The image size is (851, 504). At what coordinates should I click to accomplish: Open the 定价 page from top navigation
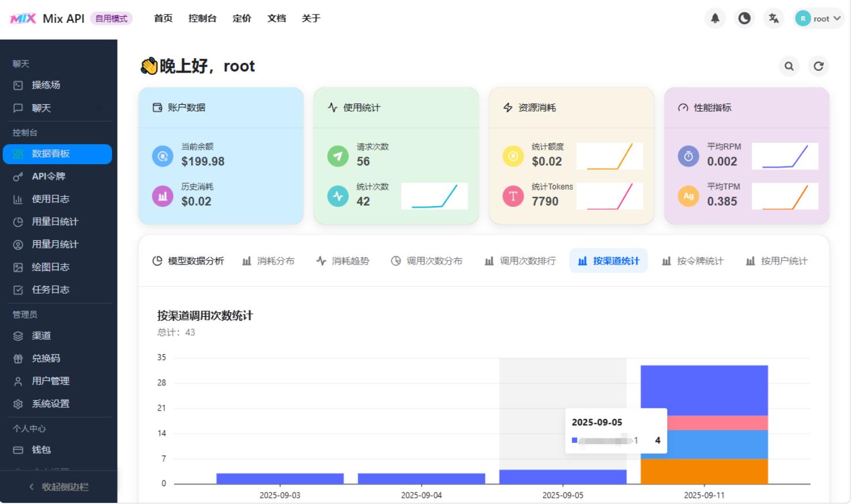click(x=242, y=18)
